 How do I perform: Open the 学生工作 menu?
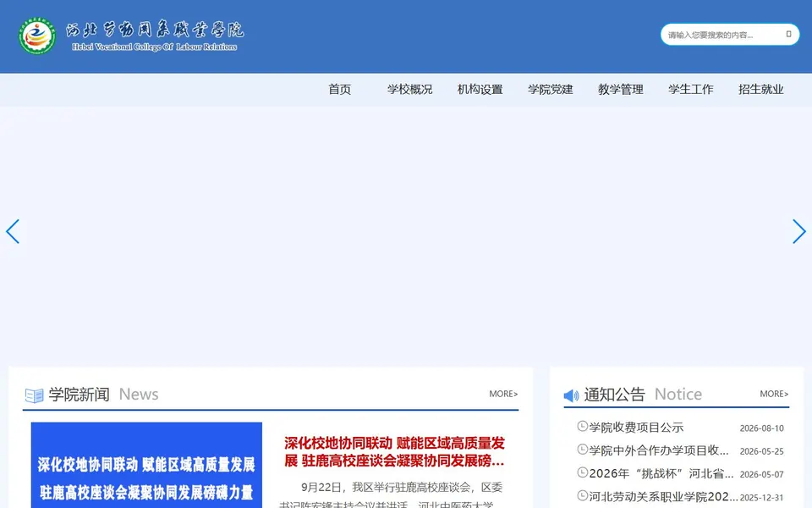691,89
